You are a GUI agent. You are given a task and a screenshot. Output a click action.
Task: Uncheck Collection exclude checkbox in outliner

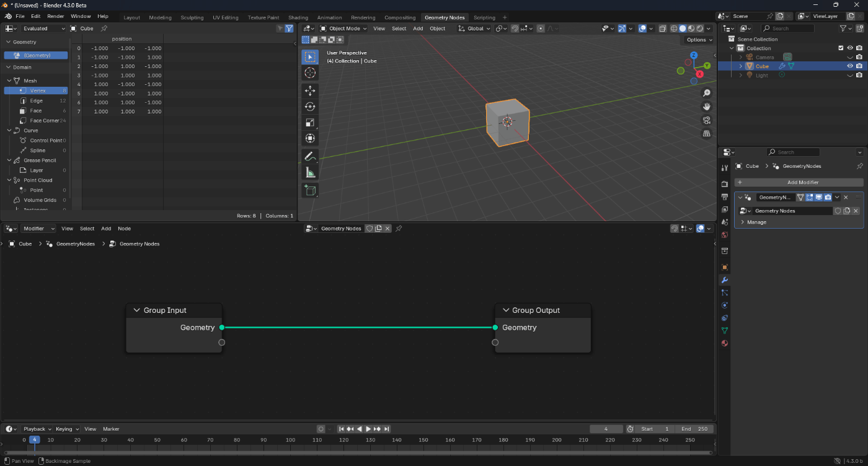(x=841, y=48)
